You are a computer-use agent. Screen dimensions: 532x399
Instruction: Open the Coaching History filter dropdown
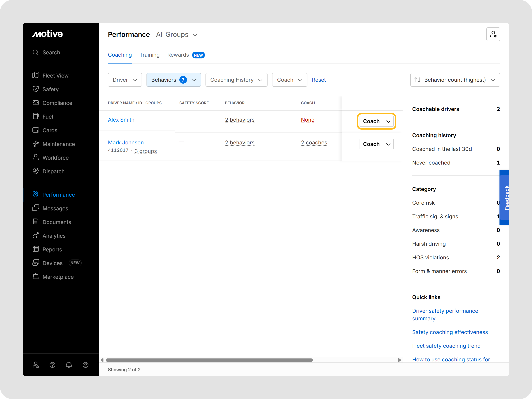pyautogui.click(x=236, y=80)
